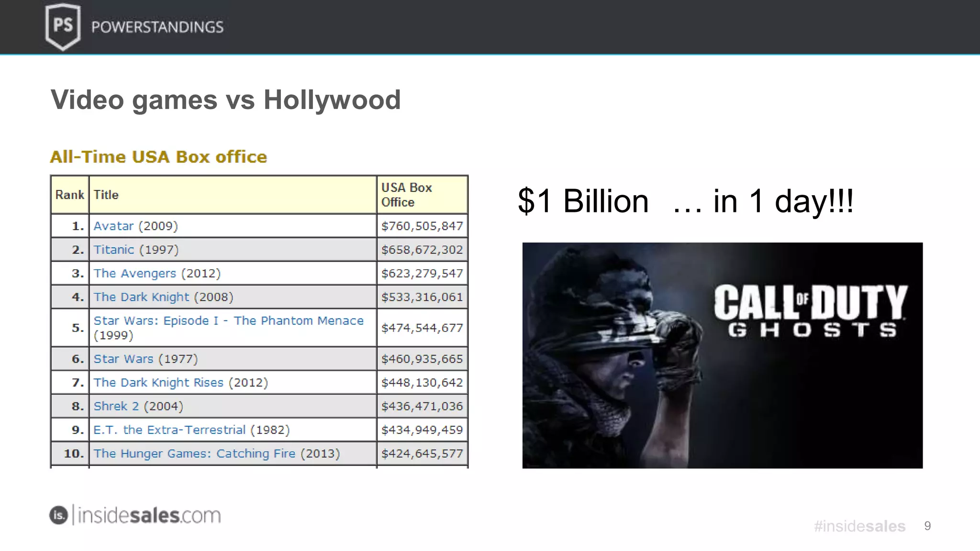Click the InsideSales 'is' circle logo
The image size is (980, 551).
59,515
